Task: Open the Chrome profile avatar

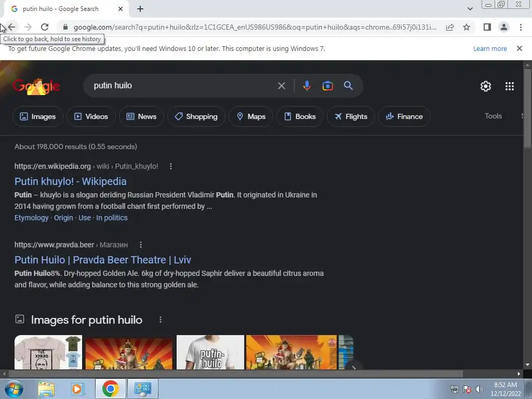Action: pyautogui.click(x=504, y=27)
